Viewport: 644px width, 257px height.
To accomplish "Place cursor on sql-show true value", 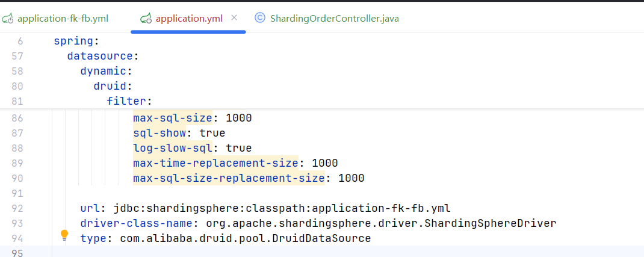I will point(212,133).
